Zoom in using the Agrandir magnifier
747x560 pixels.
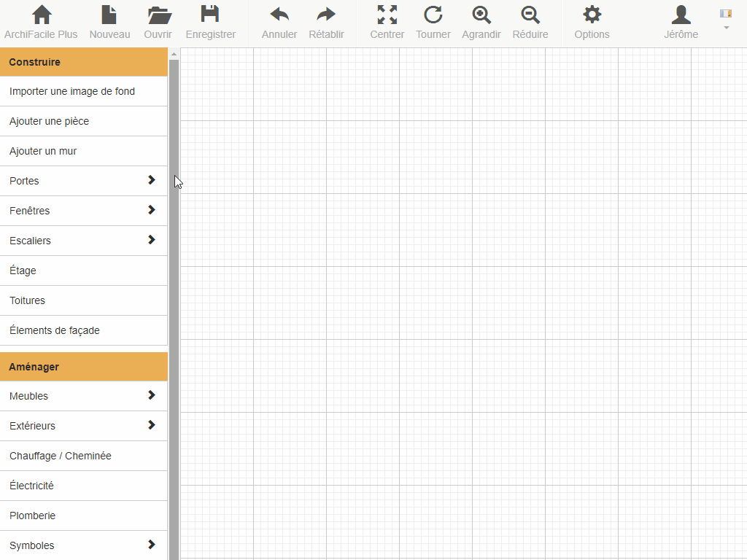point(481,22)
